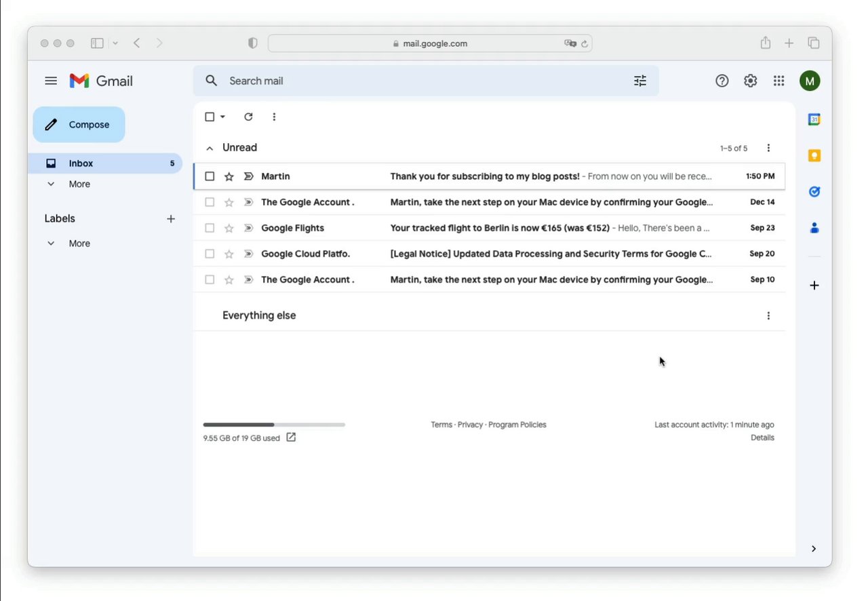The height and width of the screenshot is (601, 868).
Task: Open the account avatar M
Action: 810,81
